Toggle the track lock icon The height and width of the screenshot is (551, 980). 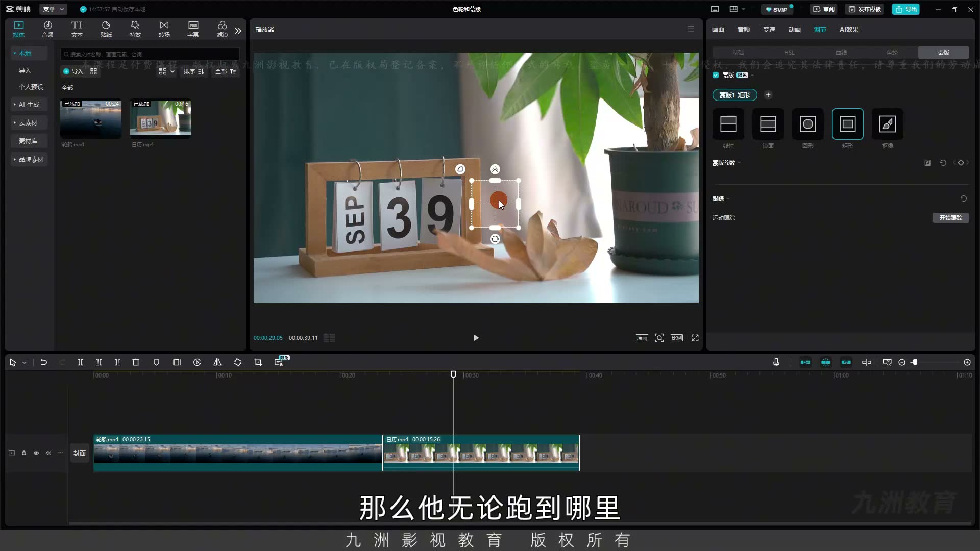pos(24,453)
